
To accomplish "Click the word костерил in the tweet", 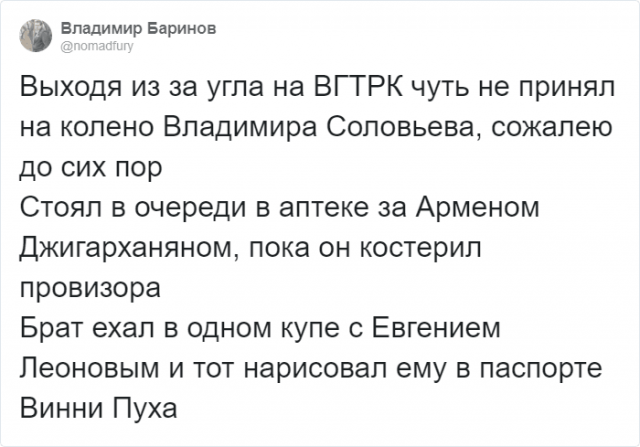I will [420, 248].
